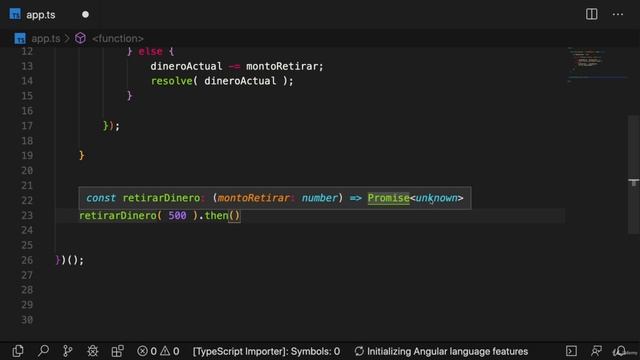This screenshot has width=640, height=360.
Task: Open the Extensions blocks icon
Action: (x=118, y=351)
